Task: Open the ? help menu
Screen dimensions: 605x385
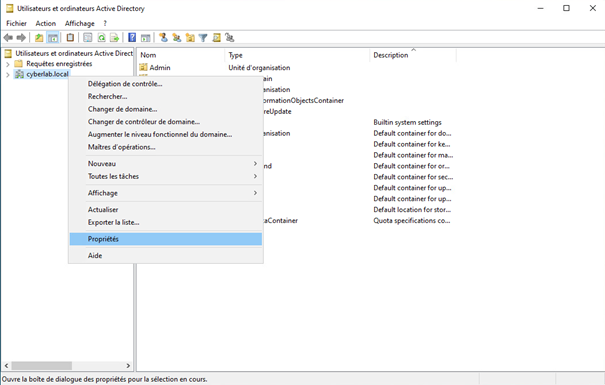Action: click(x=105, y=24)
